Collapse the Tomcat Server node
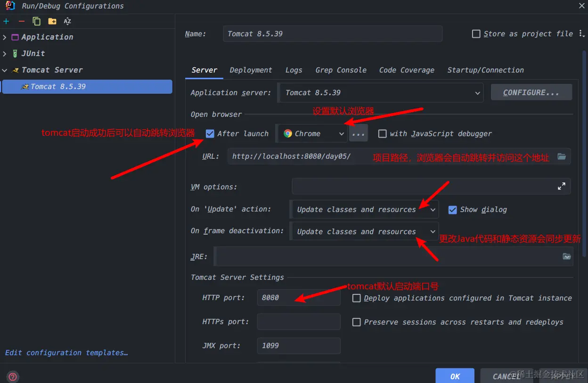 point(5,70)
